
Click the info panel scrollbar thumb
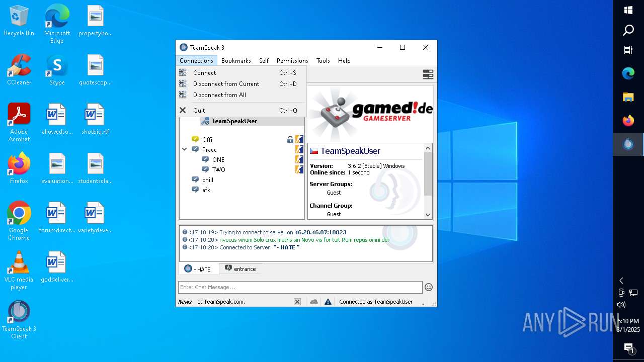[428, 173]
